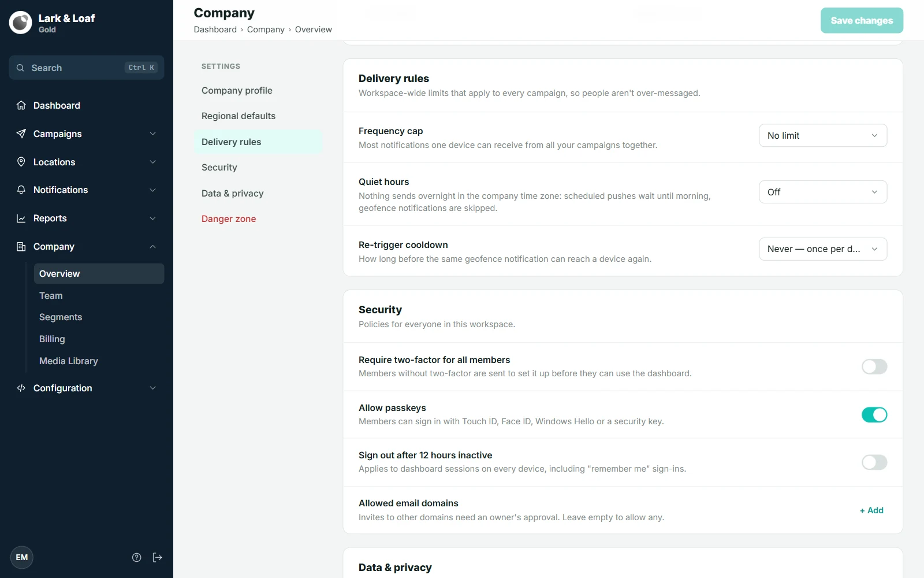The image size is (924, 578).
Task: Collapse the Company menu chevron
Action: coord(153,246)
